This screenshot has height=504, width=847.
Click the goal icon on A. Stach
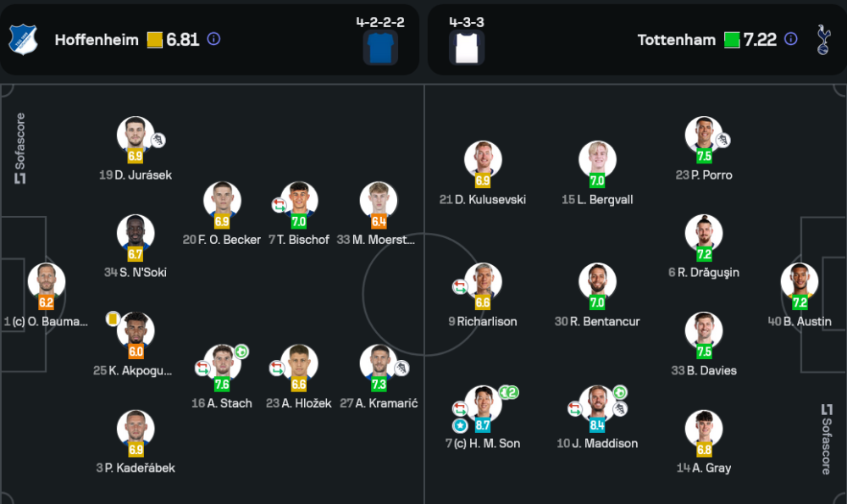pyautogui.click(x=241, y=351)
